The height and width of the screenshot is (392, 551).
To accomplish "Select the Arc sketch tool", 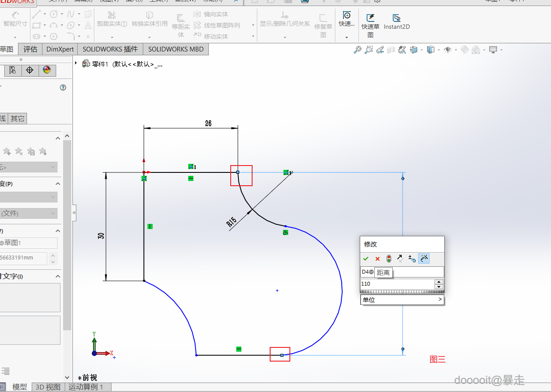I will click(54, 25).
